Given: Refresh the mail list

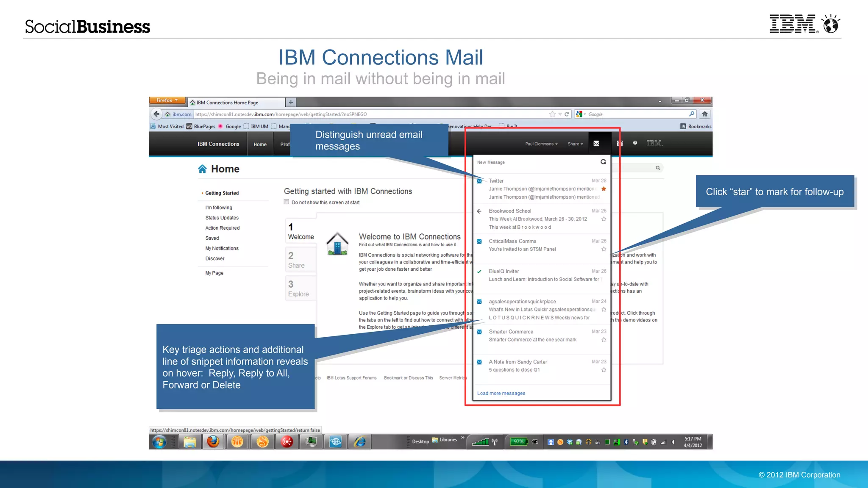Looking at the screenshot, I should coord(603,162).
